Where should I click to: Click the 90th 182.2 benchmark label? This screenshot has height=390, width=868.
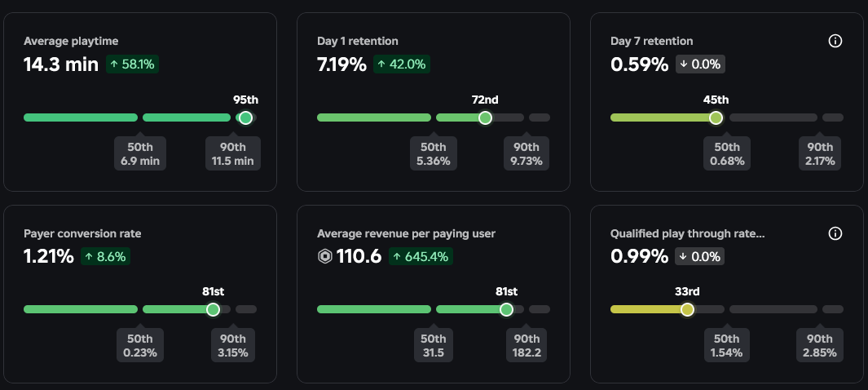point(527,347)
